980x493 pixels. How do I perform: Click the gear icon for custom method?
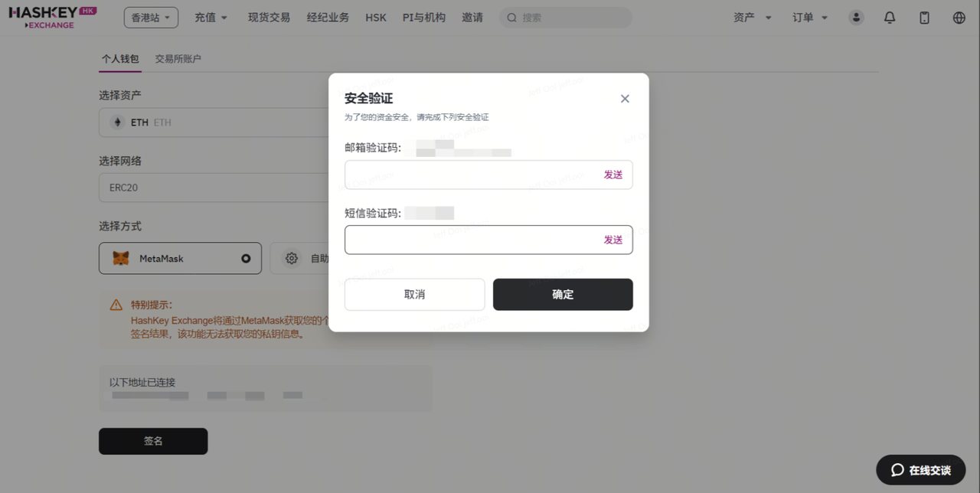click(x=292, y=259)
